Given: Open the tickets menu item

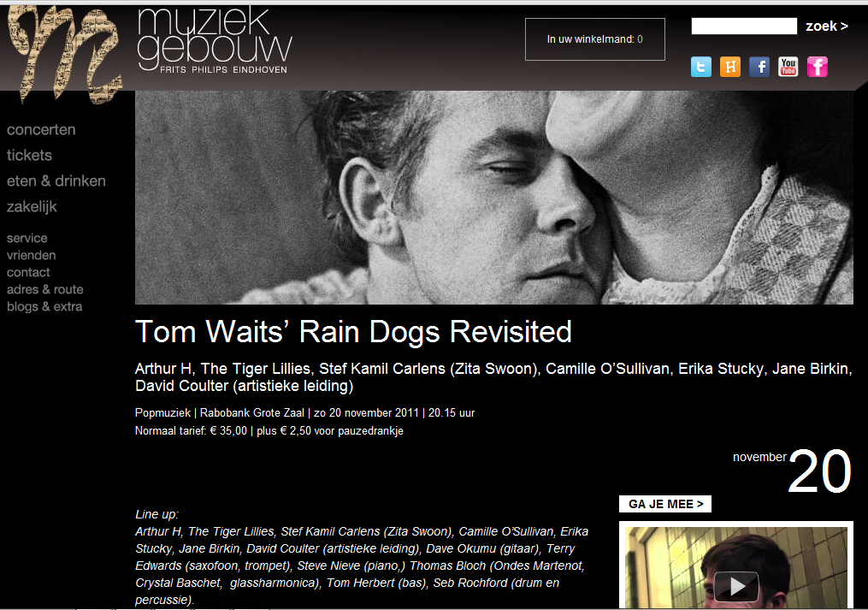Looking at the screenshot, I should point(29,155).
